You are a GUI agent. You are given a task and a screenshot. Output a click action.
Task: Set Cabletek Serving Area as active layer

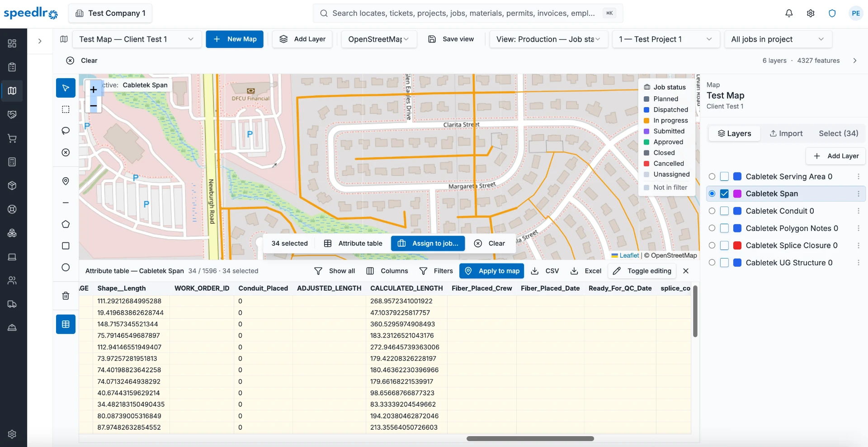(x=712, y=176)
